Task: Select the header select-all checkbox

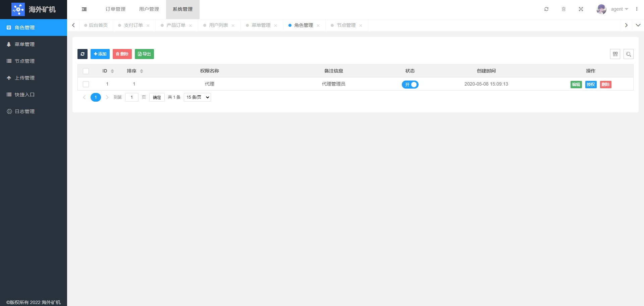Action: point(86,71)
